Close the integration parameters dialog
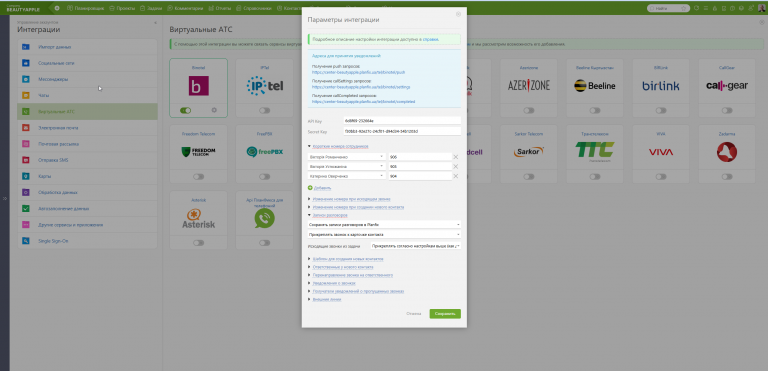Viewport: 768px width, 371px height. click(458, 14)
